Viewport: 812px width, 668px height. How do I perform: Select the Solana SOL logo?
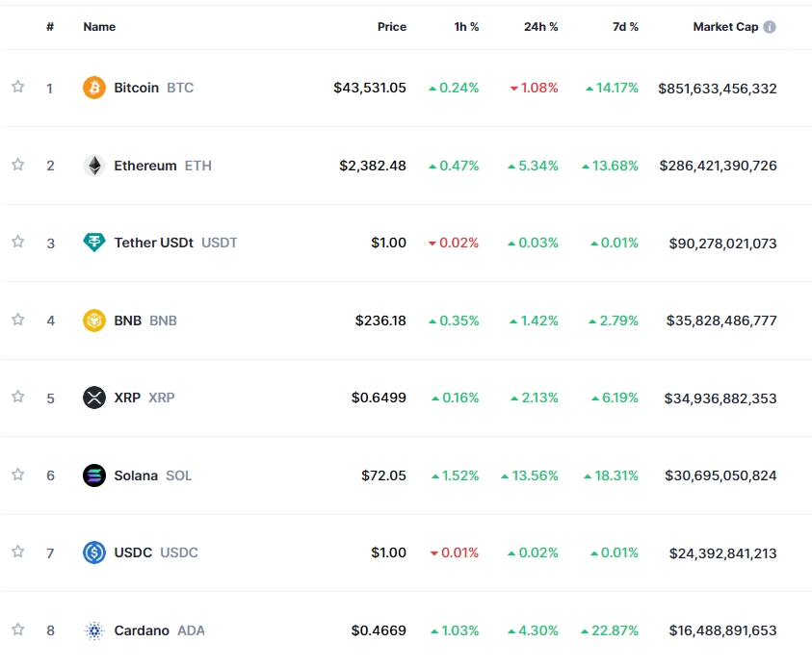(x=93, y=475)
